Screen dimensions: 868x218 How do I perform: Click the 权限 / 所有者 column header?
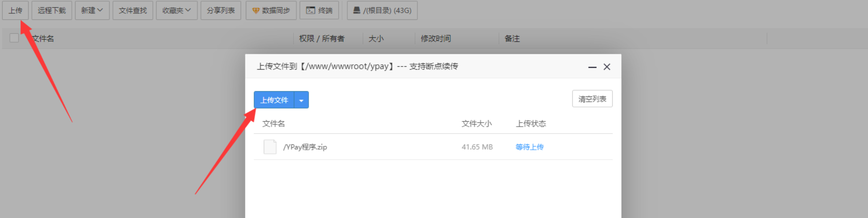coord(322,38)
